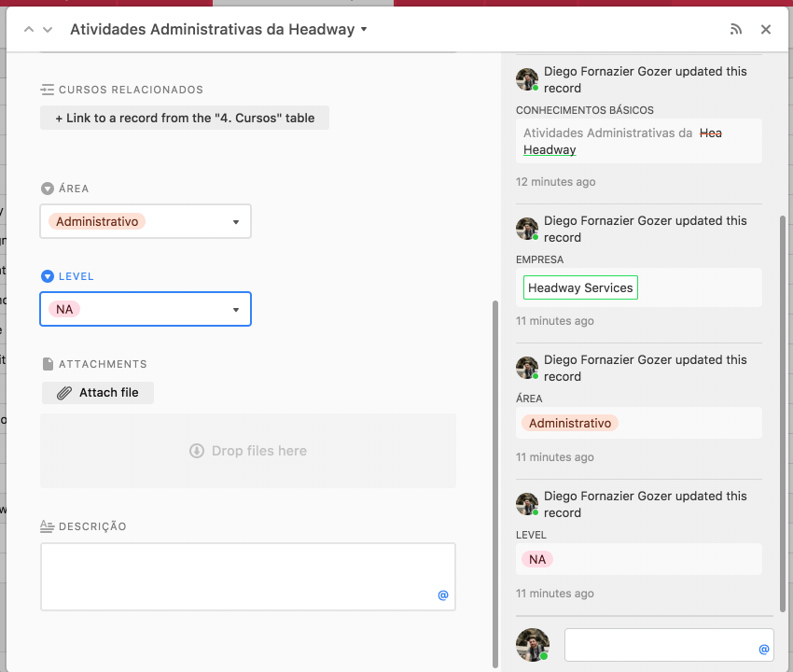Go to previous record with up chevron
Screen dimensions: 793x672
pos(29,30)
